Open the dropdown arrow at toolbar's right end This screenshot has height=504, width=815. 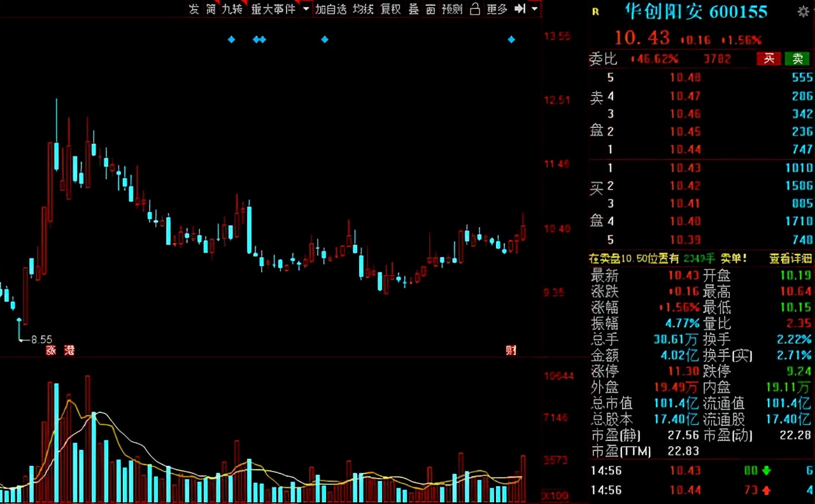[x=534, y=9]
